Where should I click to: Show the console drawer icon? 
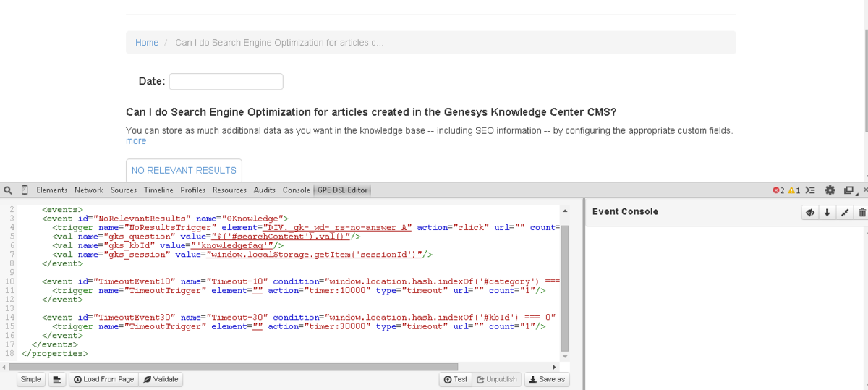(x=811, y=190)
